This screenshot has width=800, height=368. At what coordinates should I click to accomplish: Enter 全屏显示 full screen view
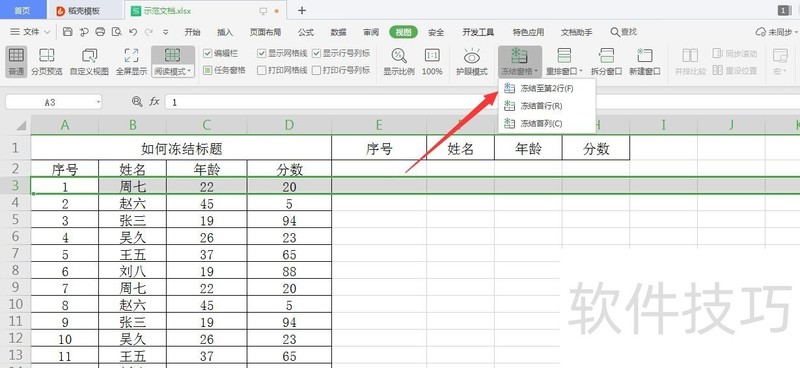131,62
